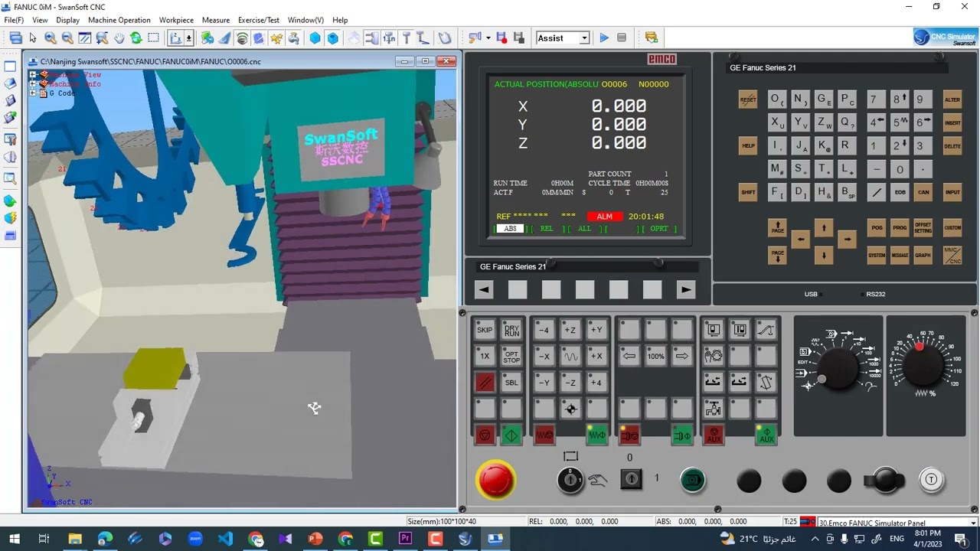Viewport: 980px width, 551px height.
Task: Expand the Machine Info tree node
Action: (33, 84)
